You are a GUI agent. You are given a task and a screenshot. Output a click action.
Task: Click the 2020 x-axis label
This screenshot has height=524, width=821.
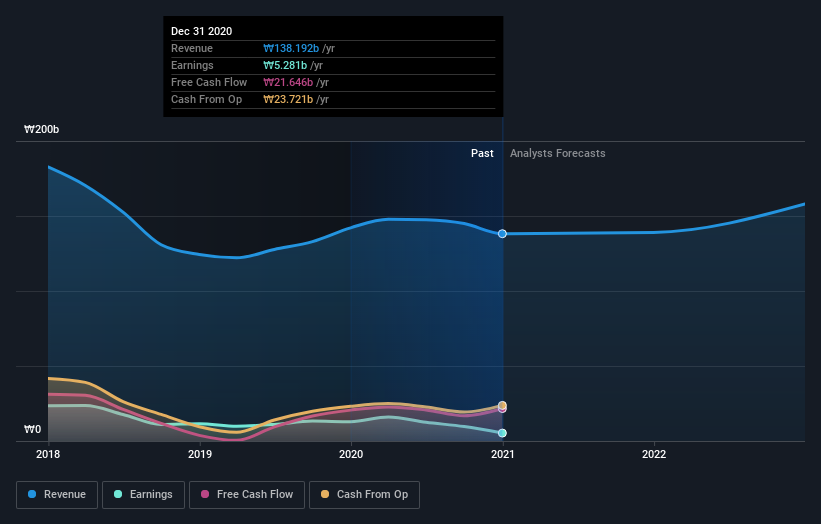pyautogui.click(x=351, y=454)
